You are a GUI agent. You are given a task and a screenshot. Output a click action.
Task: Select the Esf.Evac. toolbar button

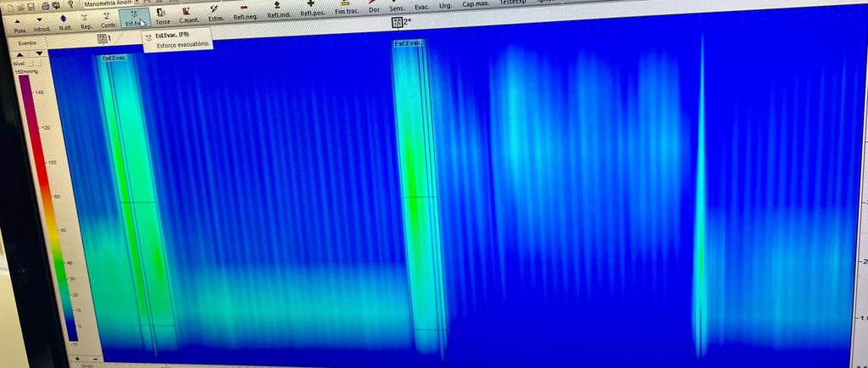(x=135, y=18)
